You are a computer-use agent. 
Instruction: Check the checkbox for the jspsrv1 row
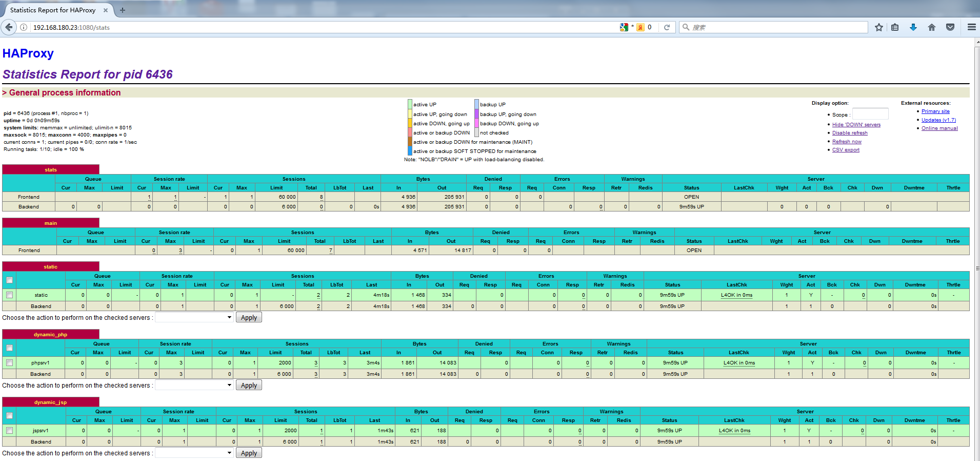9,430
